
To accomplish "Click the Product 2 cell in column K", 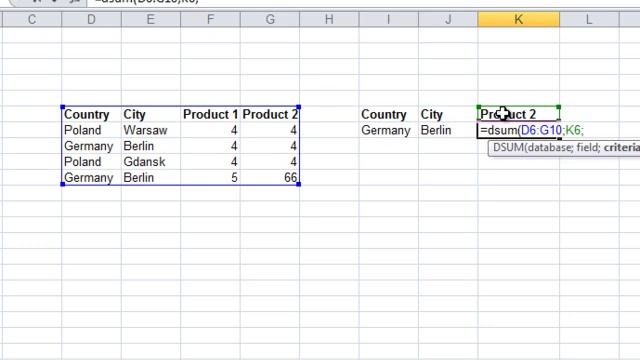I will pyautogui.click(x=518, y=114).
